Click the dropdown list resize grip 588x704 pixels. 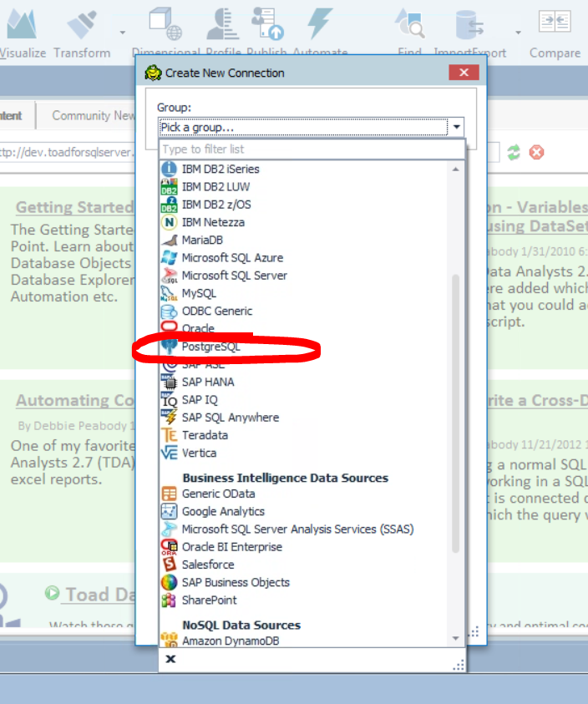tap(459, 665)
